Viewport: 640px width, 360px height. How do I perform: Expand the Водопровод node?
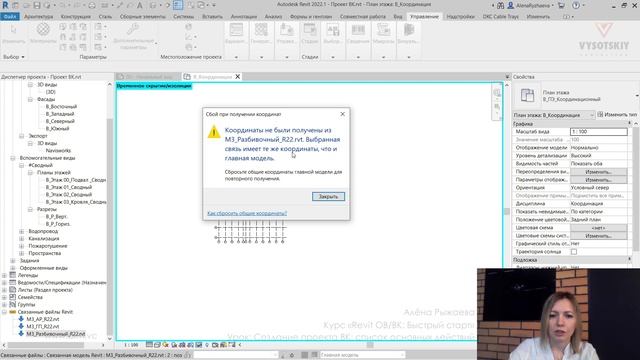pyautogui.click(x=22, y=231)
